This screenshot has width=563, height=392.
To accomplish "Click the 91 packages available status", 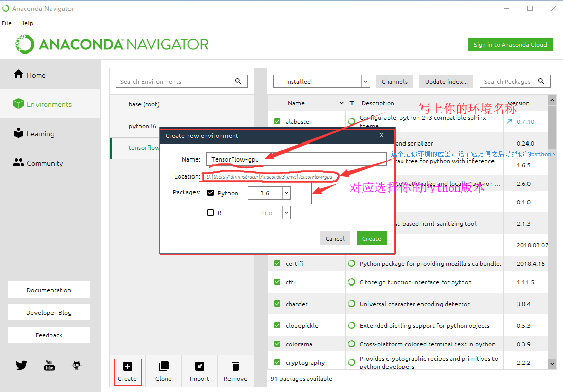I will pos(302,378).
